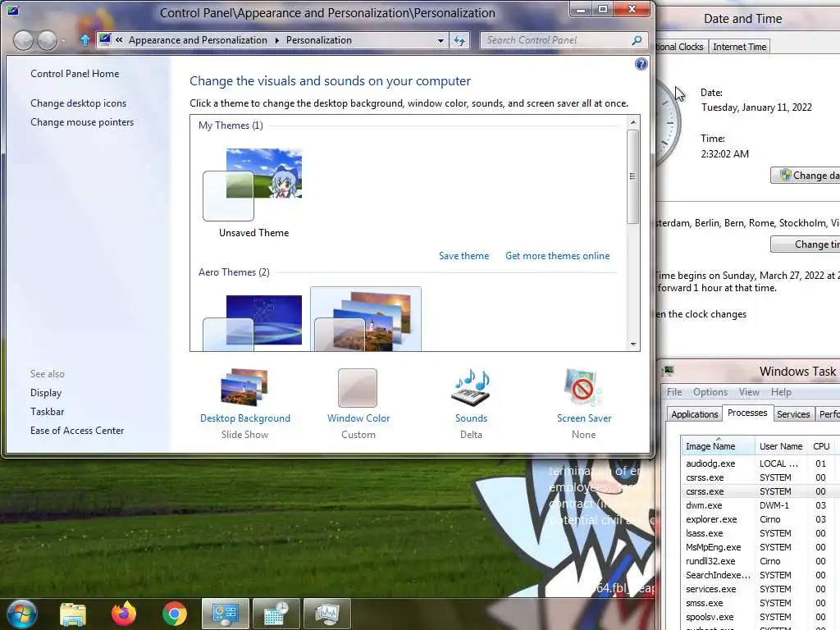Click the magnifier icon in Search Control Panel
Screen dimensions: 840x630
(x=637, y=40)
